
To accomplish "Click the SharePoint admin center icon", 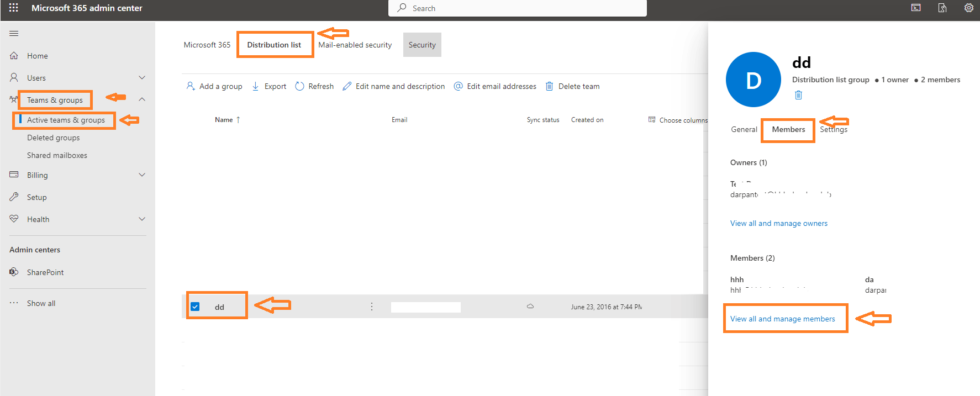I will click(14, 272).
